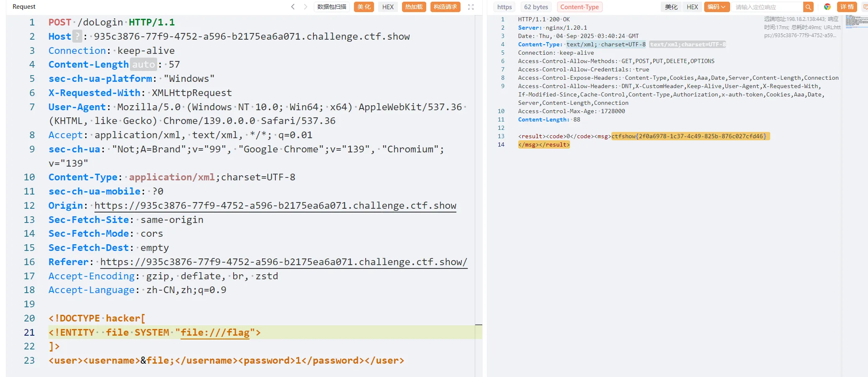The width and height of the screenshot is (868, 377).
Task: Click the 热加载 hot reload button
Action: tap(414, 7)
